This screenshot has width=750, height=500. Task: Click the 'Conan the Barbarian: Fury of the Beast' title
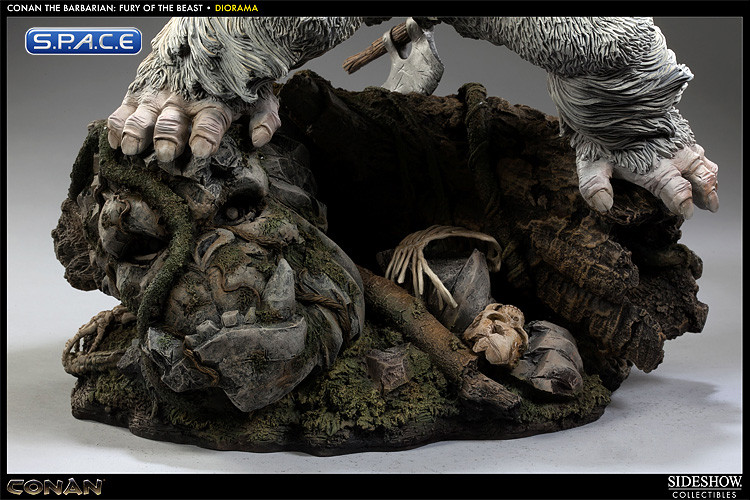pos(105,8)
